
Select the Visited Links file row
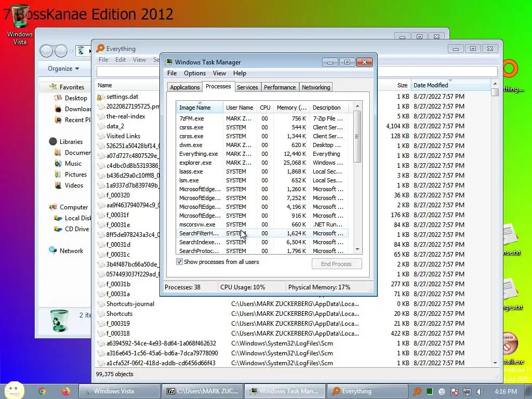click(123, 136)
